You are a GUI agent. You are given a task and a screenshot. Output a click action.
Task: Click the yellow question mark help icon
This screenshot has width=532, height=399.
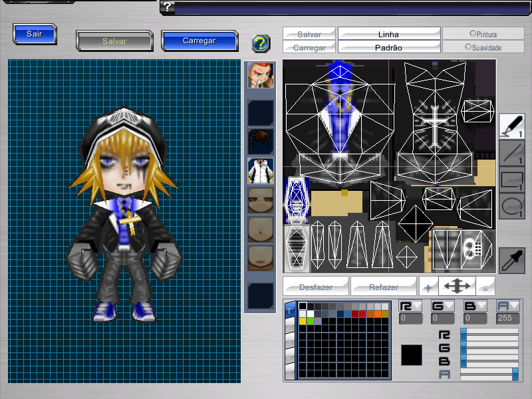261,43
